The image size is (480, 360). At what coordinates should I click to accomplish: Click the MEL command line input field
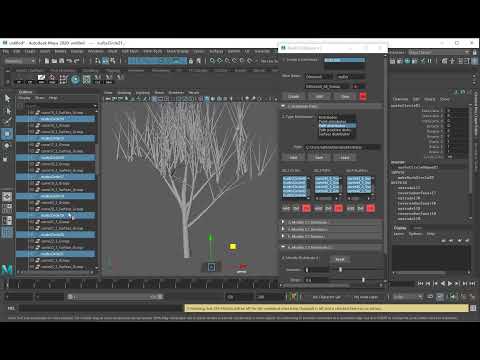point(101,308)
